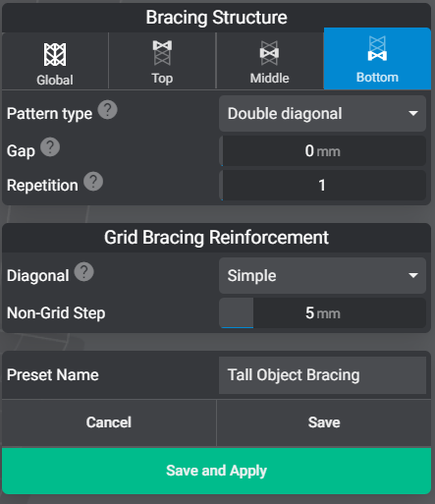
Task: Click the Repetition value field
Action: [322, 186]
